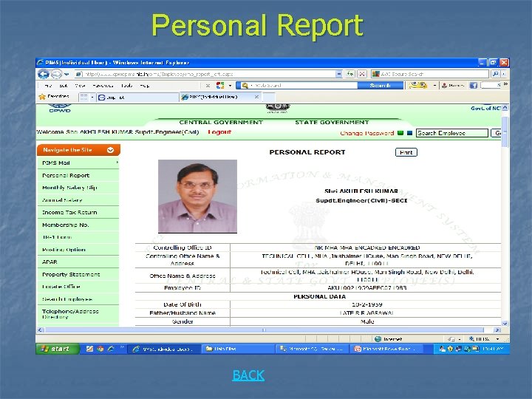Viewport: 532px width, 399px height.
Task: Open the File menu in Internet Explorer
Action: 48,86
